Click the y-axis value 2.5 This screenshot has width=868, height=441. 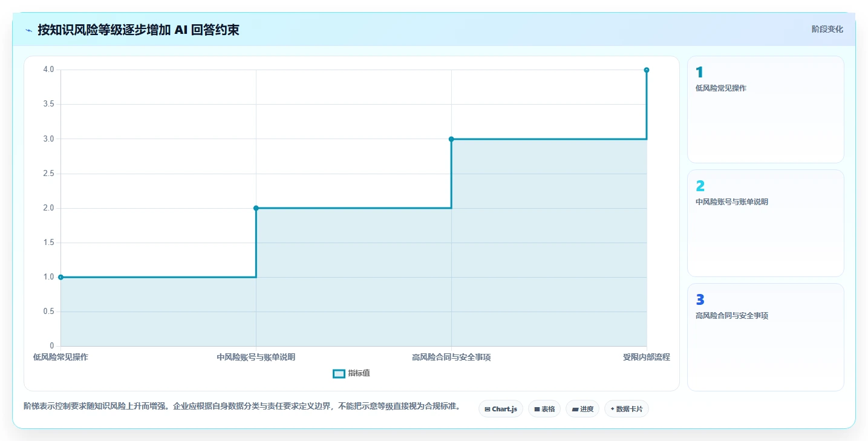(48, 174)
